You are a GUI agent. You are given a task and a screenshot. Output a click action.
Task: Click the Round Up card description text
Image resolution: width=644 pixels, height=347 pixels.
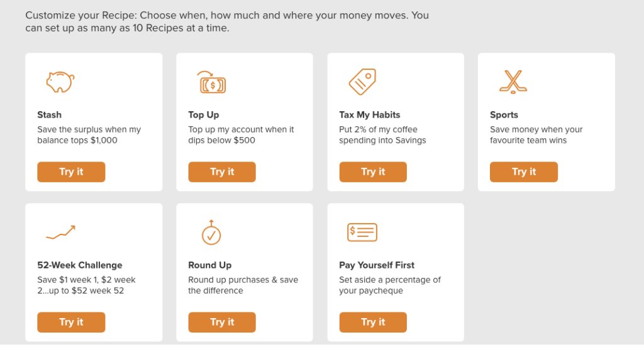243,285
